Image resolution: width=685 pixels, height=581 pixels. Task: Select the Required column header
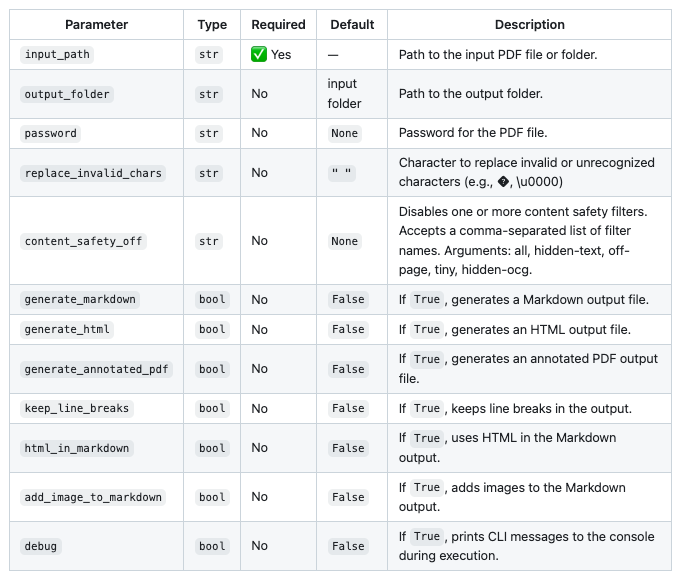278,25
